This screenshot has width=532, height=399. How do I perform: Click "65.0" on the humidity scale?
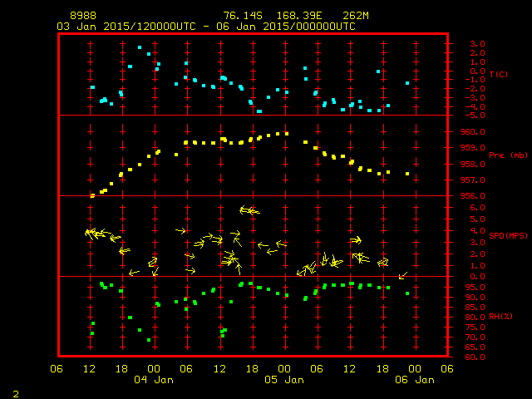click(x=475, y=347)
